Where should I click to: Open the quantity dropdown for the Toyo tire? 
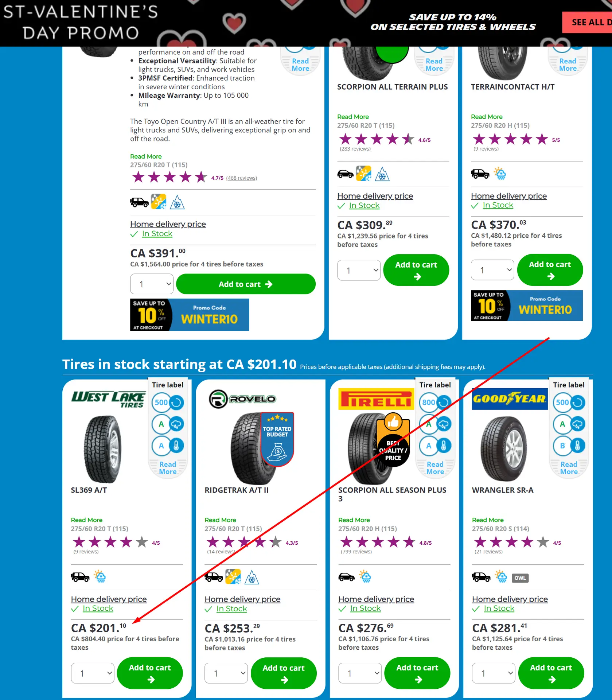coord(152,284)
